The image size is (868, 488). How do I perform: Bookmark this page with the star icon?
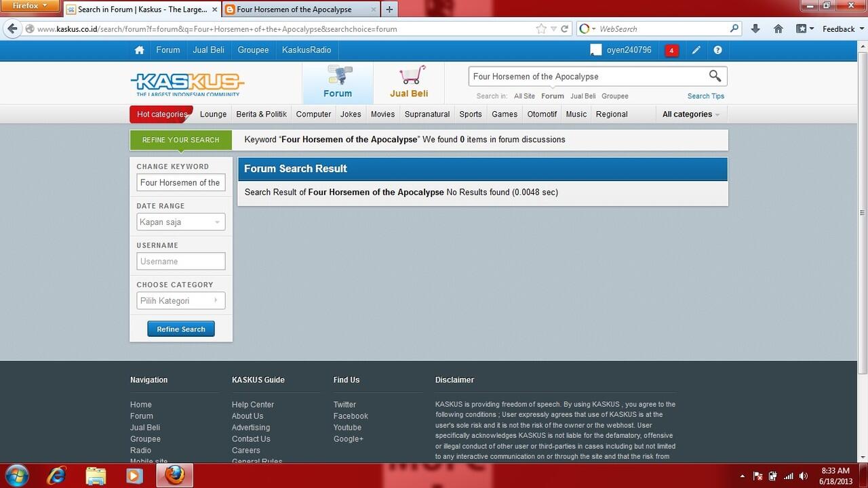point(541,29)
